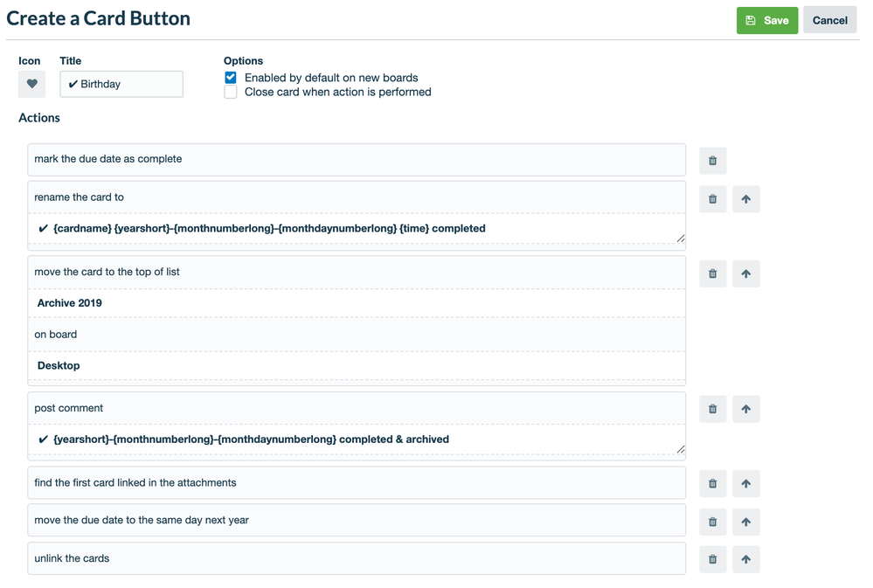The height and width of the screenshot is (588, 873).
Task: Delete the 'post comment' action
Action: (712, 408)
